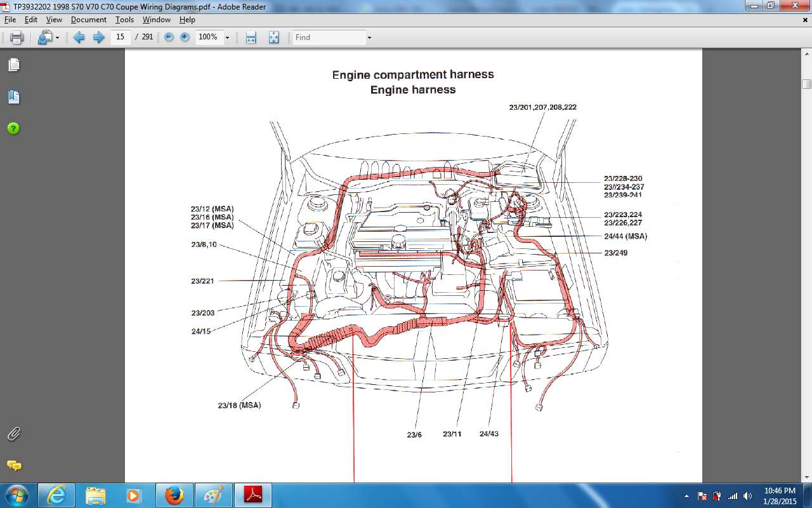Screen dimensions: 812x508
Task: Go to next page with right arrow
Action: [98, 37]
